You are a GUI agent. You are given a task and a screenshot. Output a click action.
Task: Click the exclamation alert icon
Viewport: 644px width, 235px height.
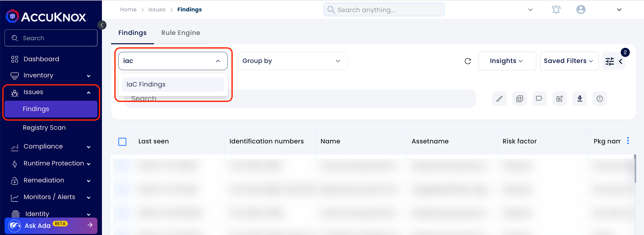pos(600,99)
